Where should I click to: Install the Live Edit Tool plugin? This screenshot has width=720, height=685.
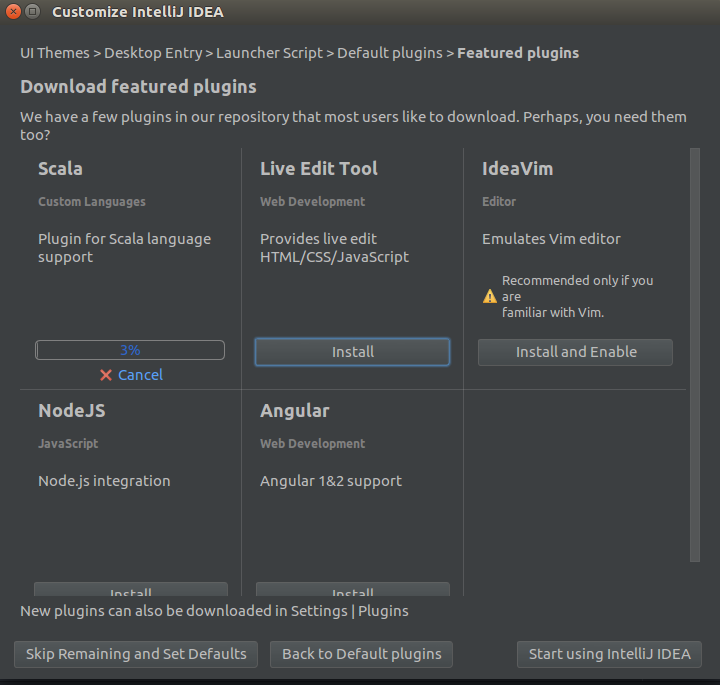(x=352, y=352)
